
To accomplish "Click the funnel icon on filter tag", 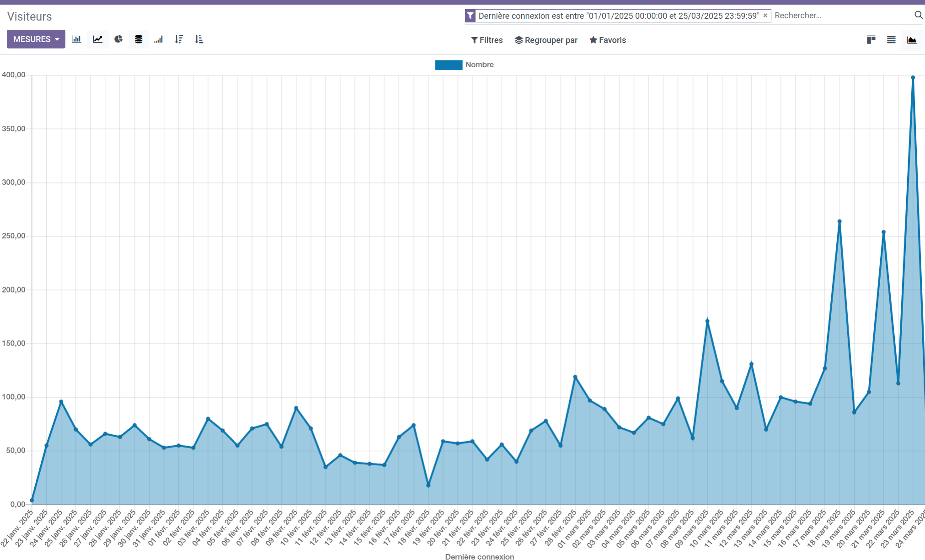I will [470, 16].
